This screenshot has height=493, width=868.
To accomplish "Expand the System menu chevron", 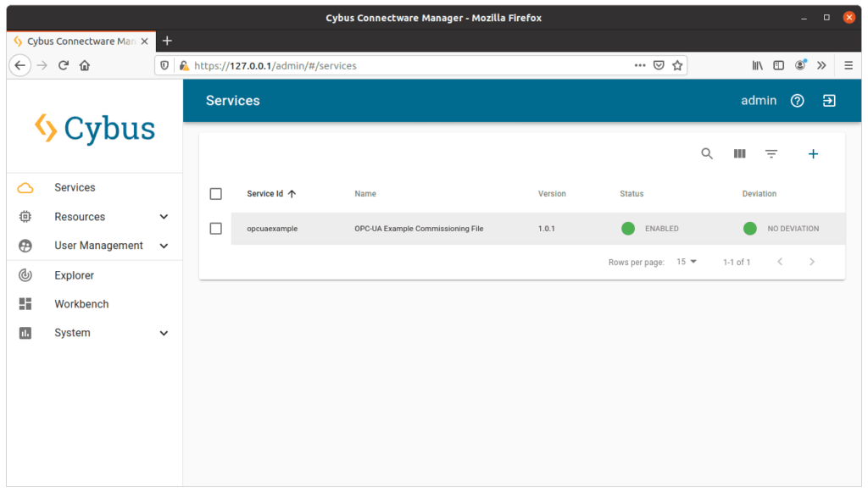I will click(164, 333).
